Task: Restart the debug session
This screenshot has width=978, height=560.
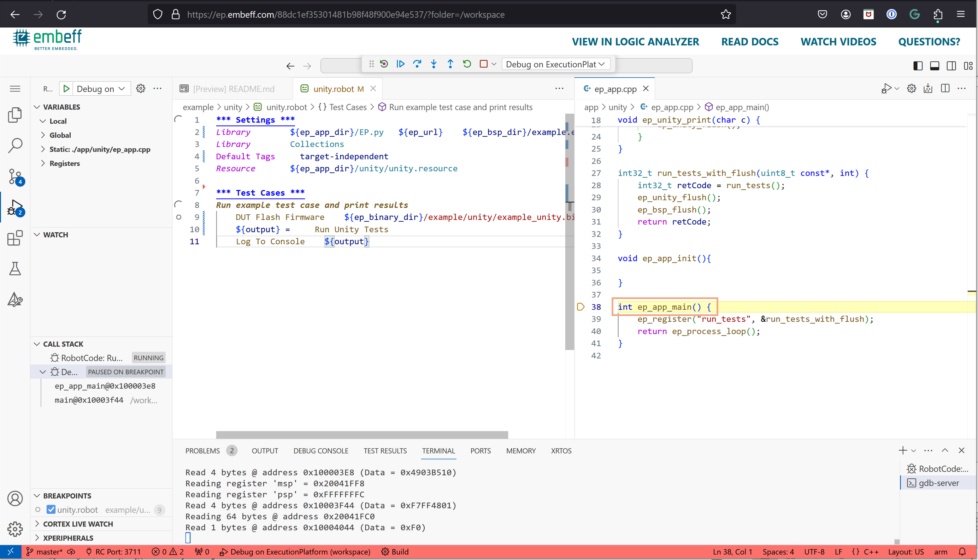Action: coord(467,64)
